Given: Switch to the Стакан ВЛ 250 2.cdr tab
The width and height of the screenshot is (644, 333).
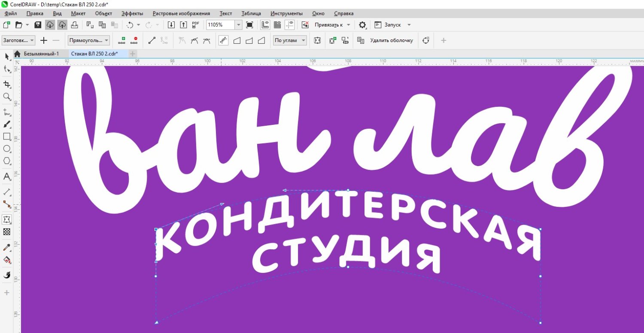Looking at the screenshot, I should [x=94, y=54].
